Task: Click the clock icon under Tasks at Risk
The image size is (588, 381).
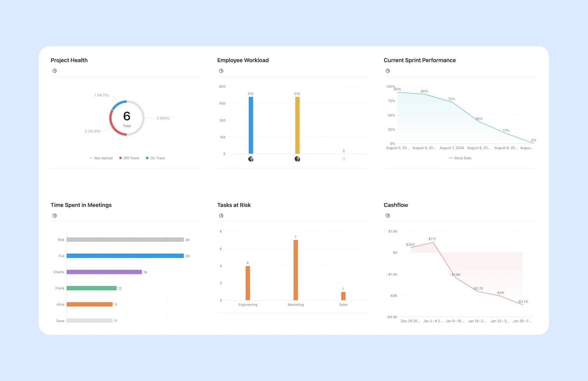Action: tap(221, 215)
